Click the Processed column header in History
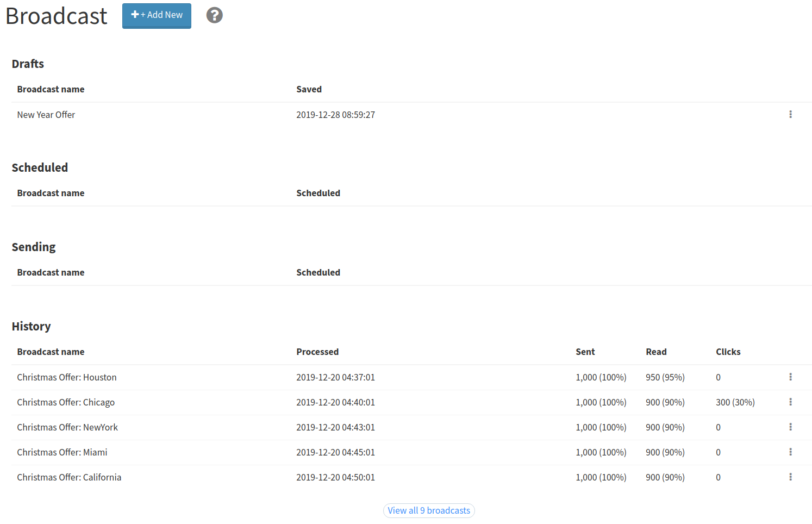 (x=317, y=352)
